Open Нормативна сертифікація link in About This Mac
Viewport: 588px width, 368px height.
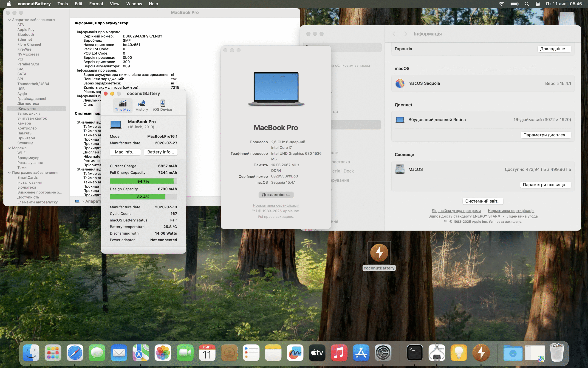click(276, 205)
